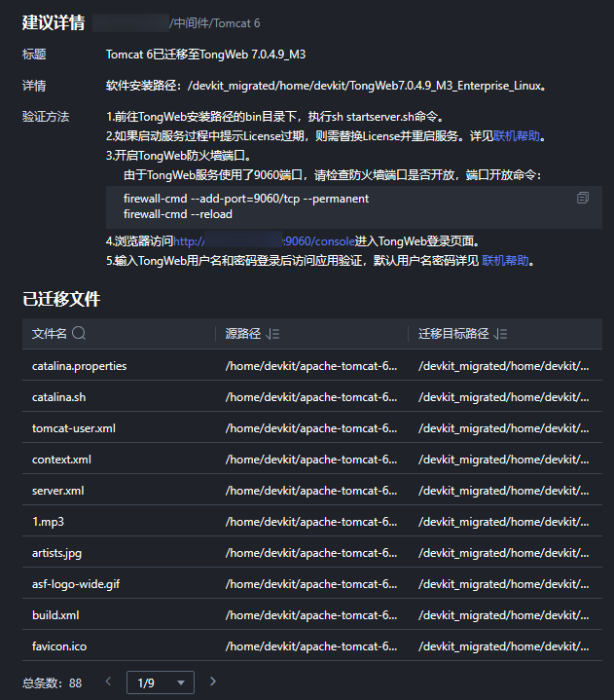
Task: Click source path of server.xml row
Action: click(x=311, y=491)
